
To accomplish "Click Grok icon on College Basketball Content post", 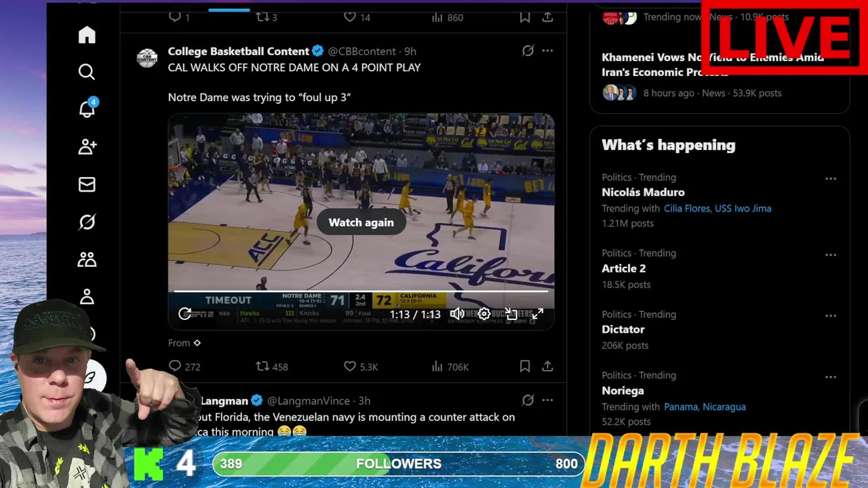I will (528, 51).
